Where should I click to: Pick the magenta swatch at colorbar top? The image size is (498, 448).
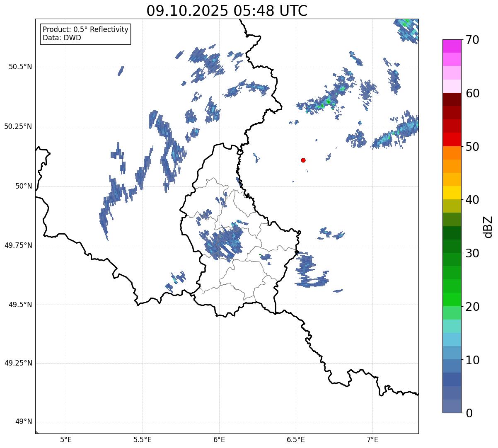point(452,46)
